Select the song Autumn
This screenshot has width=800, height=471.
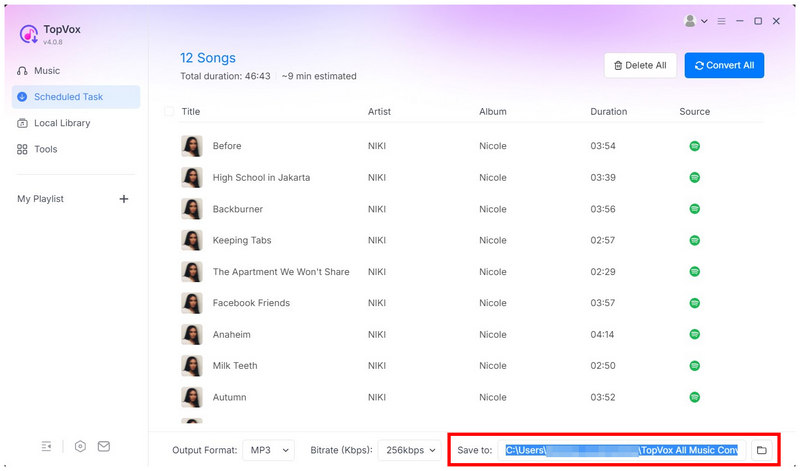[x=230, y=398]
